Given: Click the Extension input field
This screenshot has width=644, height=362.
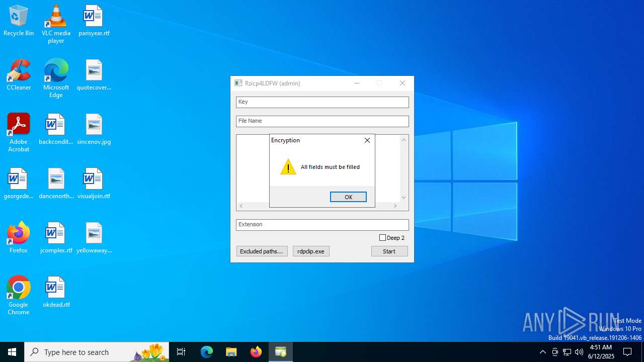Looking at the screenshot, I should 322,224.
